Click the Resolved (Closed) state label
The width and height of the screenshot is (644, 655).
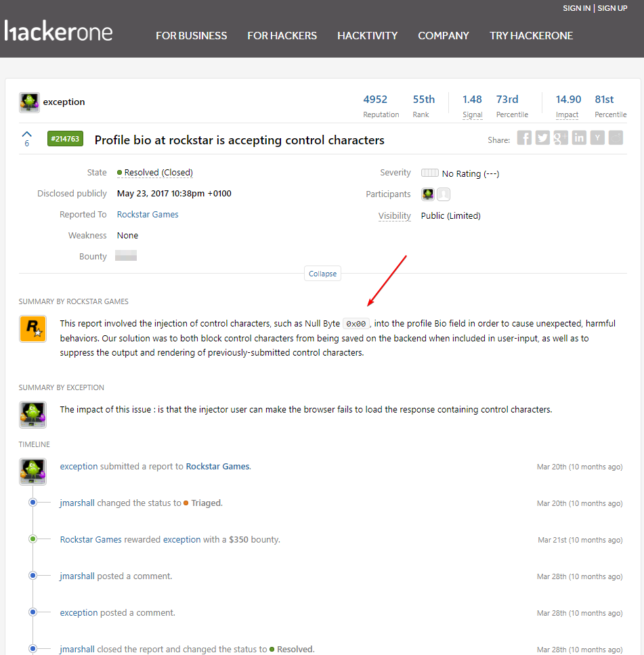[x=155, y=173]
